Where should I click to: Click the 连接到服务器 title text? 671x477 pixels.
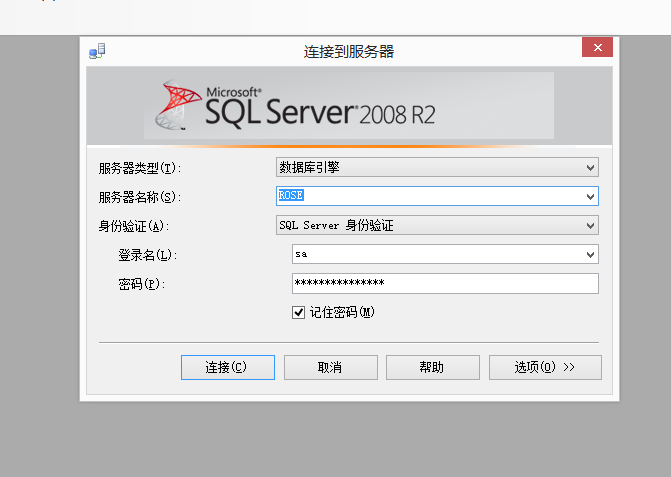tap(349, 51)
